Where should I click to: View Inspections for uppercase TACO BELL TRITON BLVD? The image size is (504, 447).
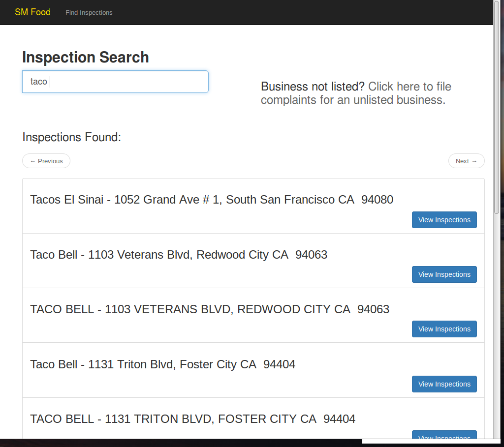pos(444,435)
